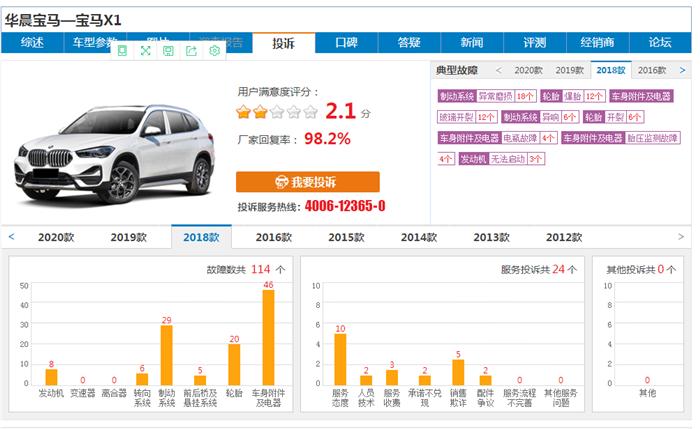Viewport: 700px width, 429px height.
Task: Click the first green toolbar icon in the floating overlay
Action: pos(122,51)
